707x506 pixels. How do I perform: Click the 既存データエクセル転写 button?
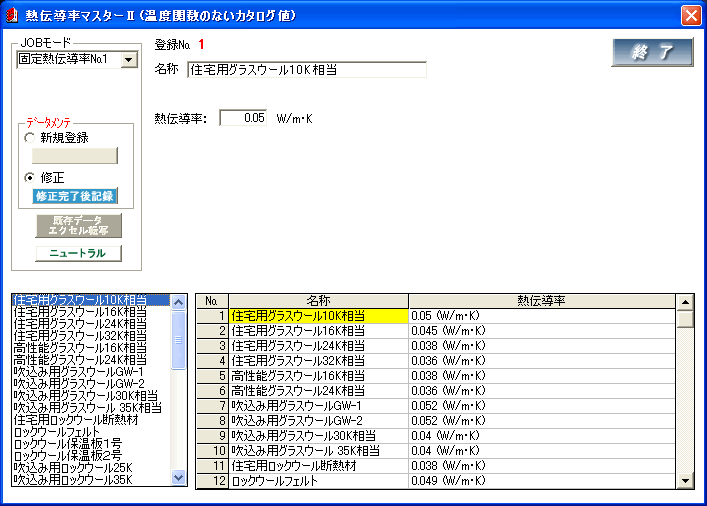point(78,225)
